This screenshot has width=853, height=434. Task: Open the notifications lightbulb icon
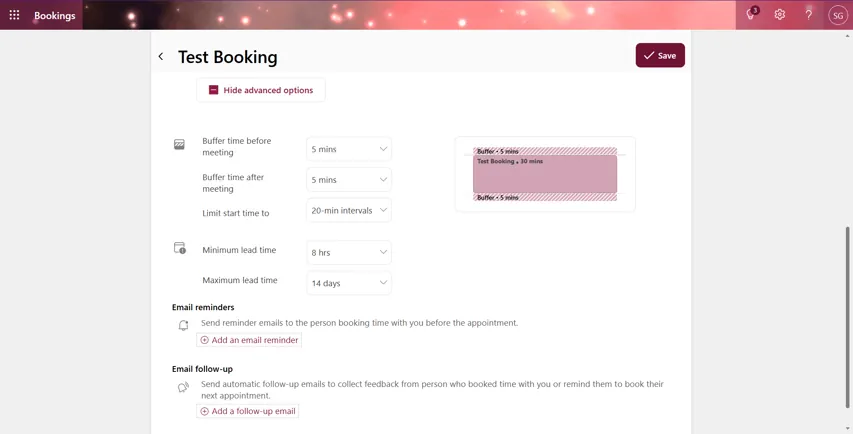tap(751, 15)
